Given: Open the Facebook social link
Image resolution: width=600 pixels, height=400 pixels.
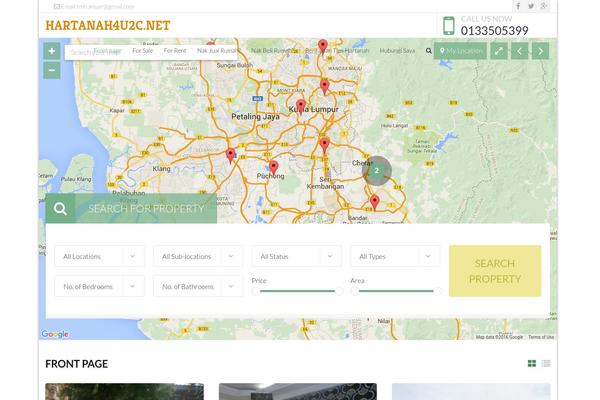Looking at the screenshot, I should (x=518, y=6).
